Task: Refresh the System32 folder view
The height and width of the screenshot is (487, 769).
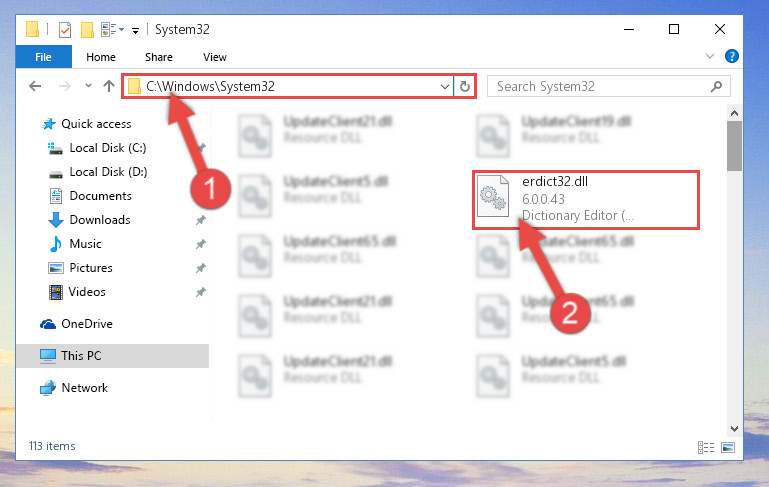Action: point(465,87)
